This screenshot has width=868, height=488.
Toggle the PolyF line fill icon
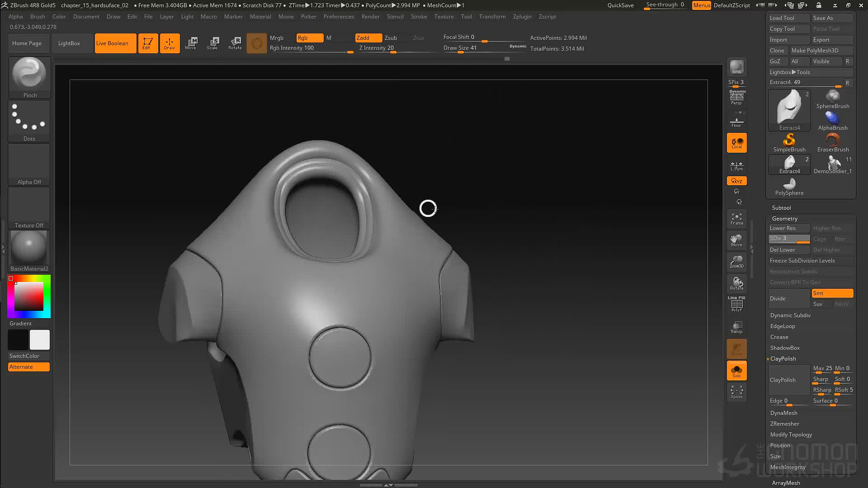(736, 304)
